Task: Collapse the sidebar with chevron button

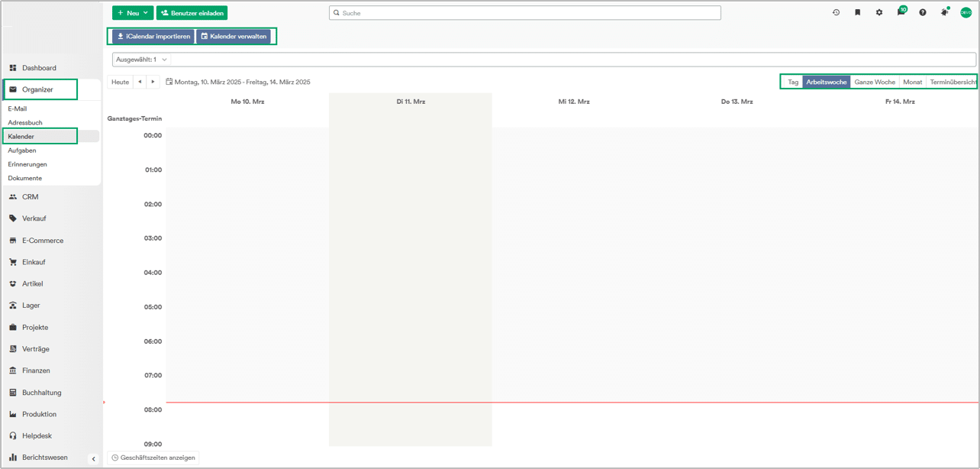Action: click(94, 459)
